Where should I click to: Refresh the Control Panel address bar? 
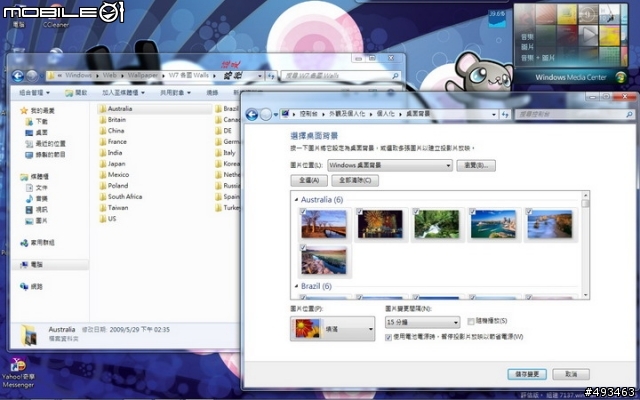[505, 115]
